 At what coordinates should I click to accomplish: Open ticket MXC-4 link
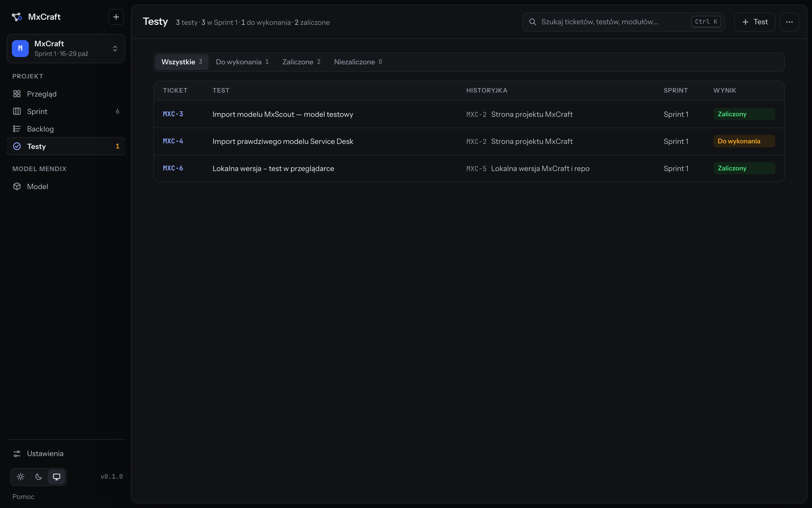coord(173,141)
